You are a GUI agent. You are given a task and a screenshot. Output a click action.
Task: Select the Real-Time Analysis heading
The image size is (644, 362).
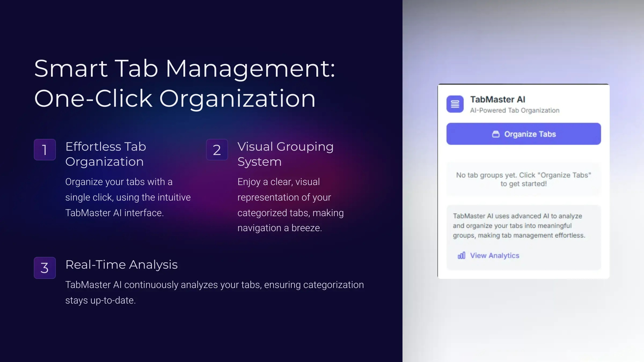point(121,265)
